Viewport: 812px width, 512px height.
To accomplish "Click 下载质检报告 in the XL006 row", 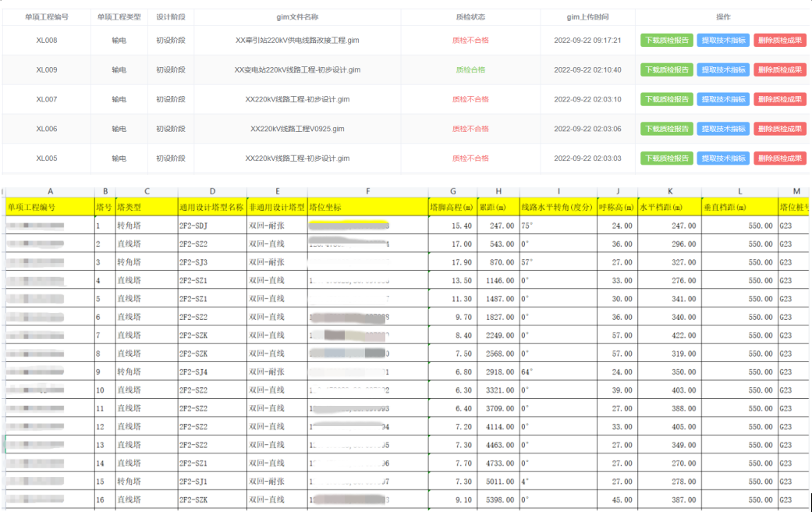I will 666,129.
